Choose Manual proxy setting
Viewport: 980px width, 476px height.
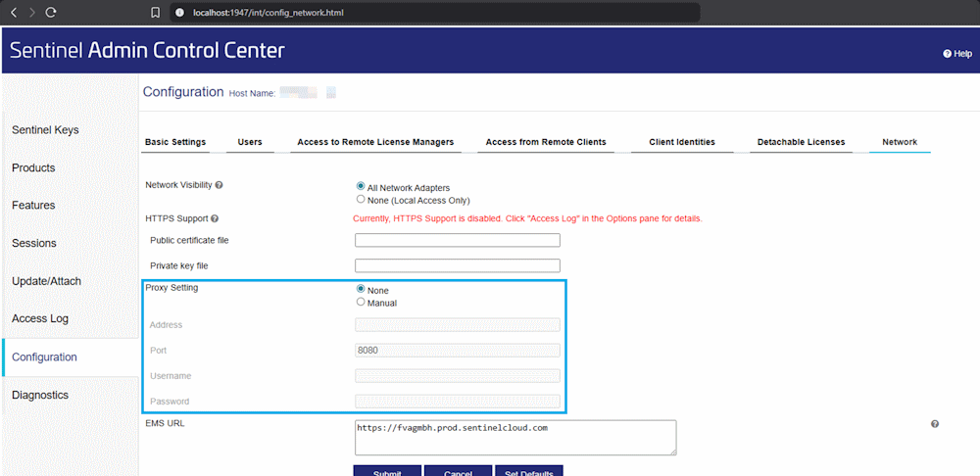361,303
